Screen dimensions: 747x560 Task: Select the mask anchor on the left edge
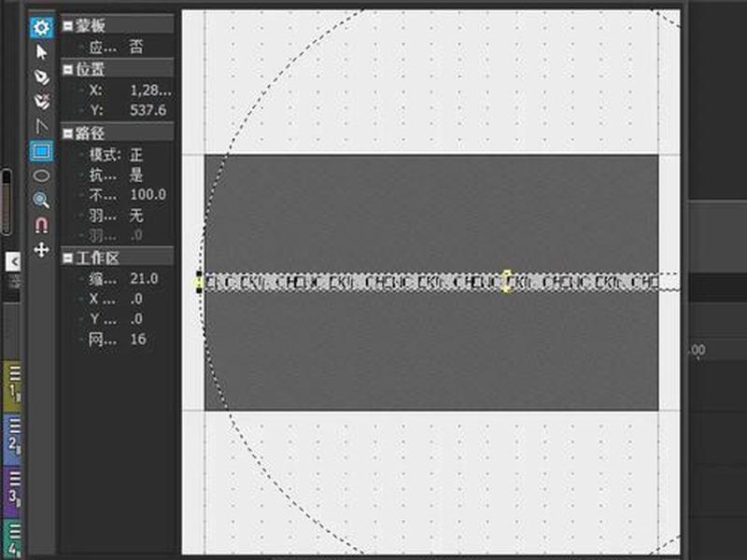click(x=199, y=282)
